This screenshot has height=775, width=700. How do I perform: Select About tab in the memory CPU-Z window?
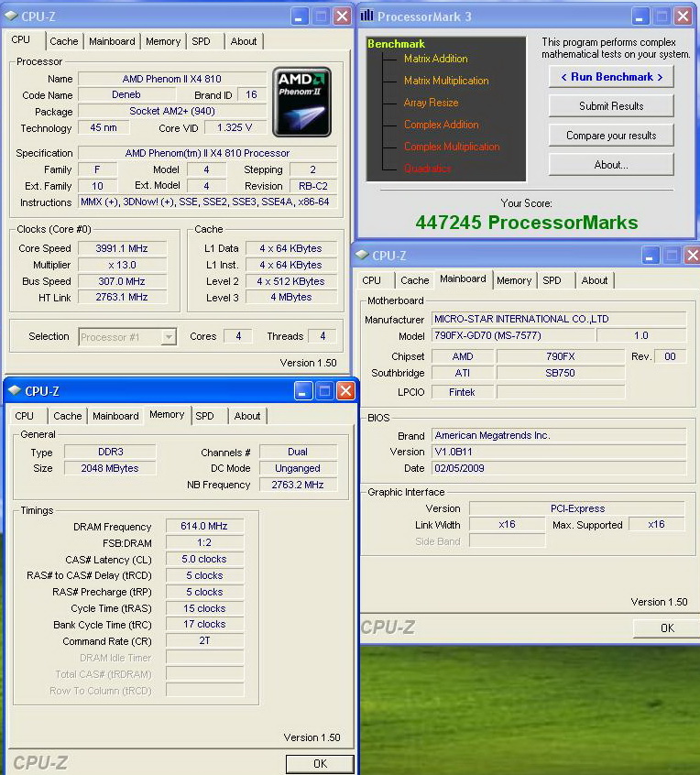247,416
